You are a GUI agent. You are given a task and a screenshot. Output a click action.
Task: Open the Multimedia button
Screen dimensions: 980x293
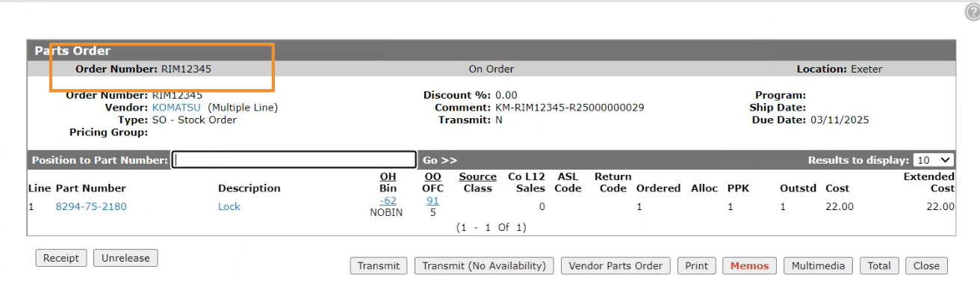818,265
